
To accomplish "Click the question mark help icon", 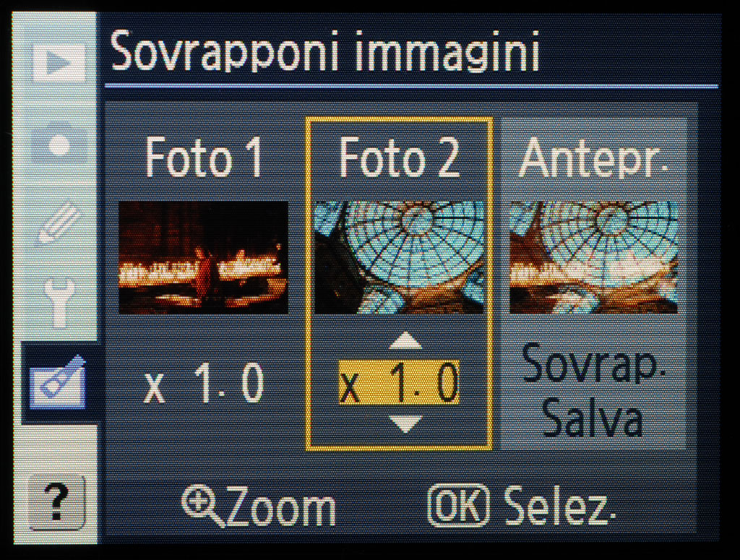I will coord(57,503).
